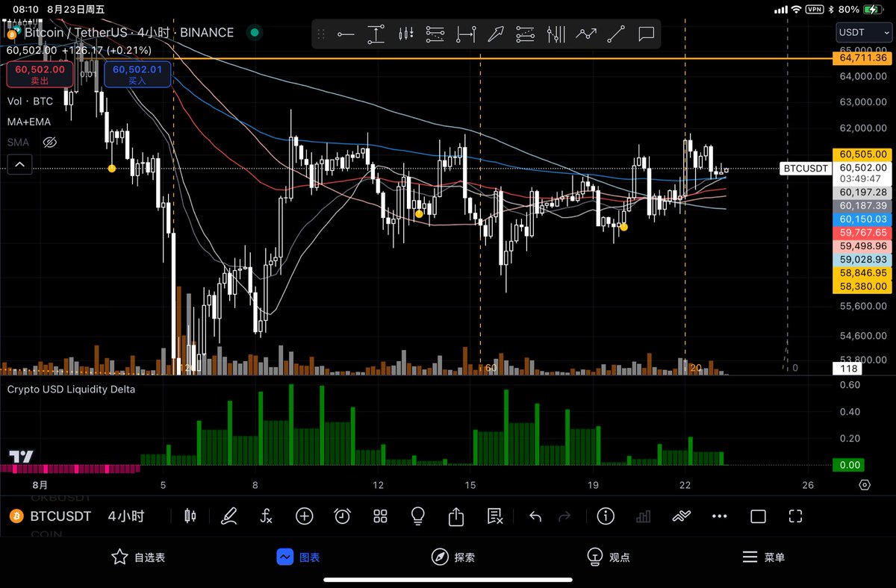Tap the BTCUSDT last price label on axis
Screen dimensions: 896x588
(805, 169)
